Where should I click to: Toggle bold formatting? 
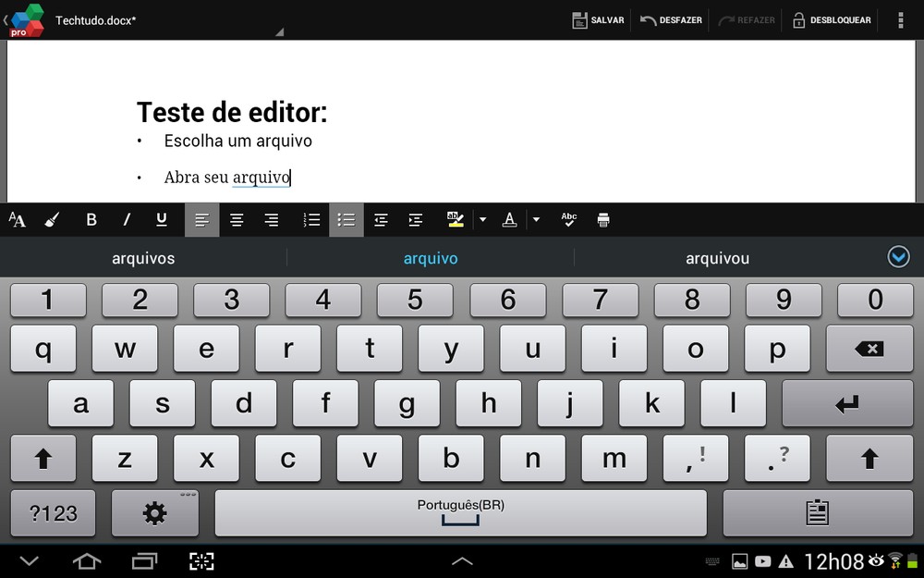click(x=91, y=219)
